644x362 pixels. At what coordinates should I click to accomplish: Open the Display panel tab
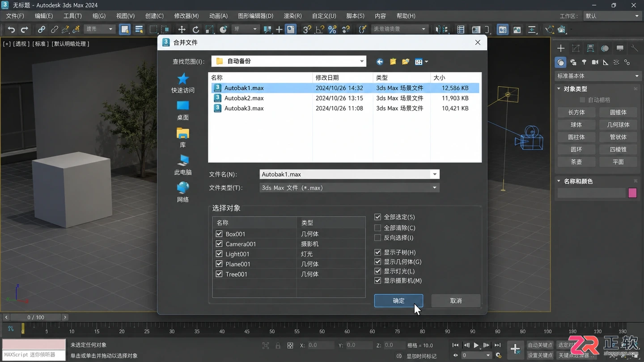[620, 48]
